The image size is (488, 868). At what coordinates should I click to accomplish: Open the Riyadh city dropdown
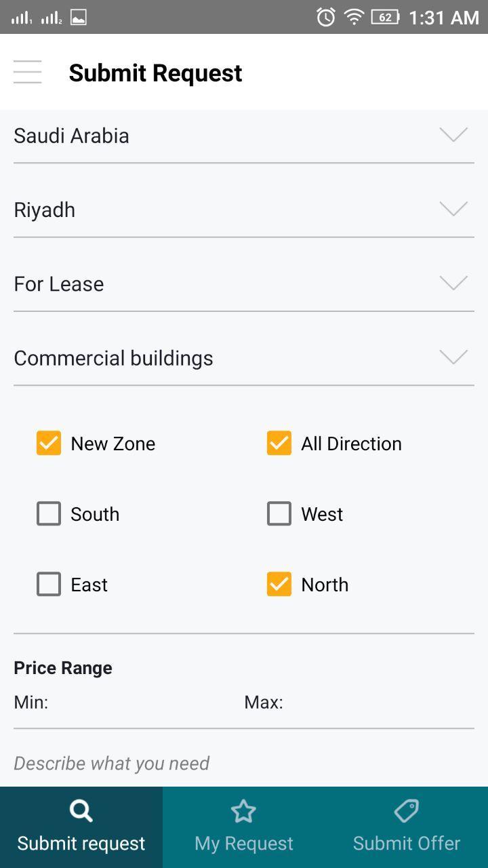(244, 210)
